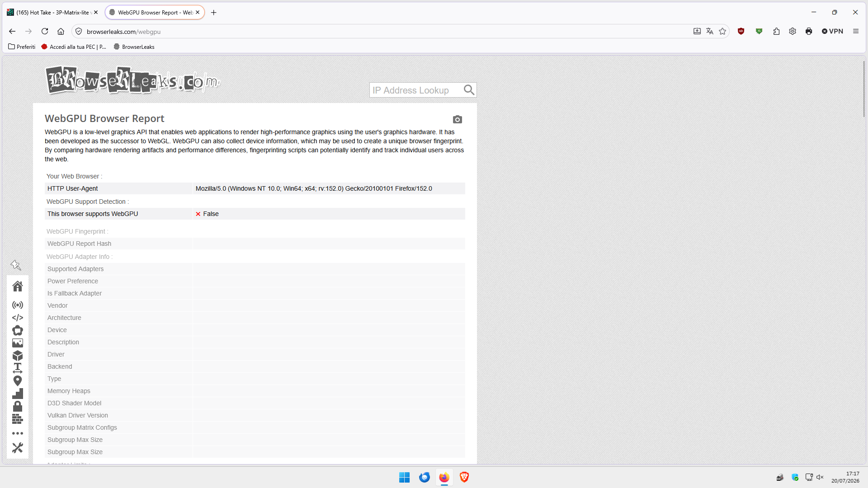Click the address bar URL field
Screen dimensions: 868x488
(384, 32)
